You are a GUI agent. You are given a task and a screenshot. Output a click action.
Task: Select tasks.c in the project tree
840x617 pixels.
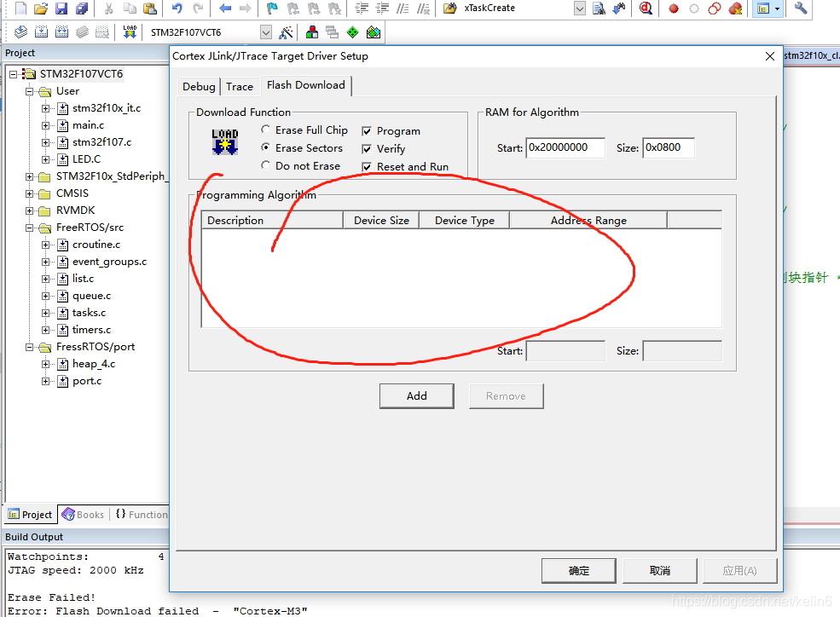(89, 313)
